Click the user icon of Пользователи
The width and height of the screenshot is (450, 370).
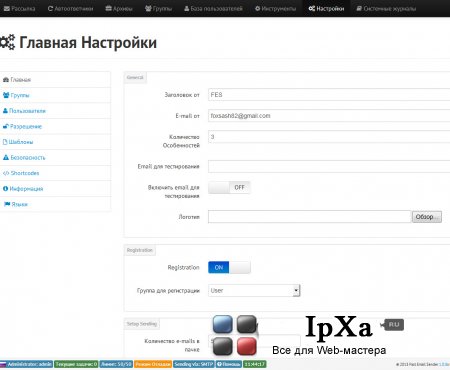(5, 111)
